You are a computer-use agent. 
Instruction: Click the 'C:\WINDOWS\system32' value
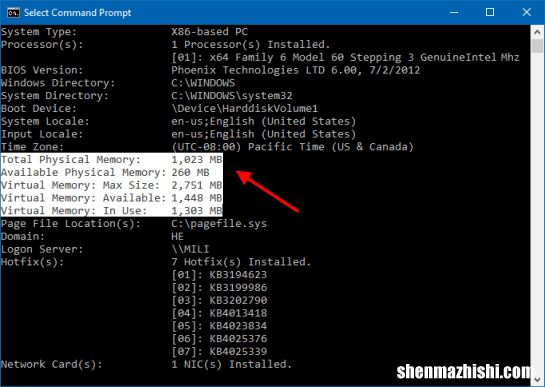[232, 96]
